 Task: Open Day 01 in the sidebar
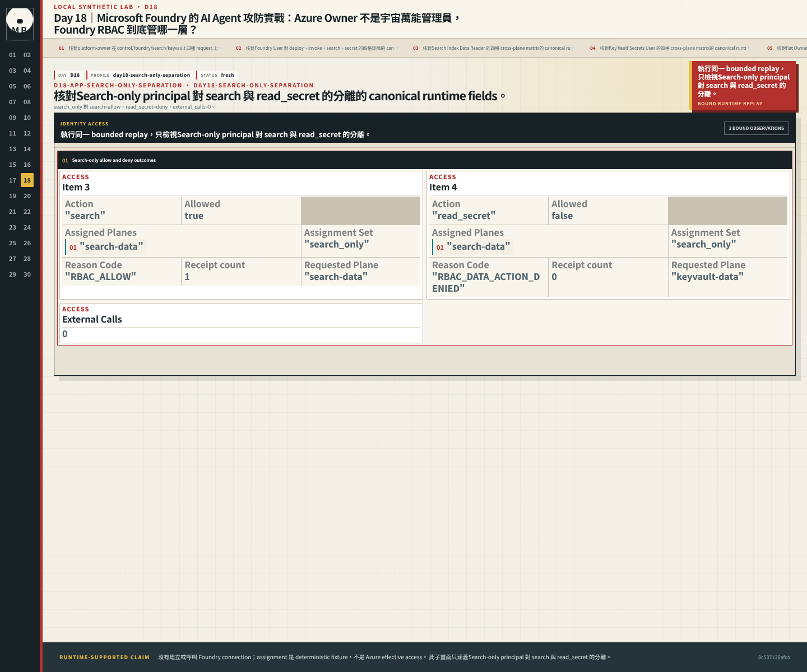12,55
